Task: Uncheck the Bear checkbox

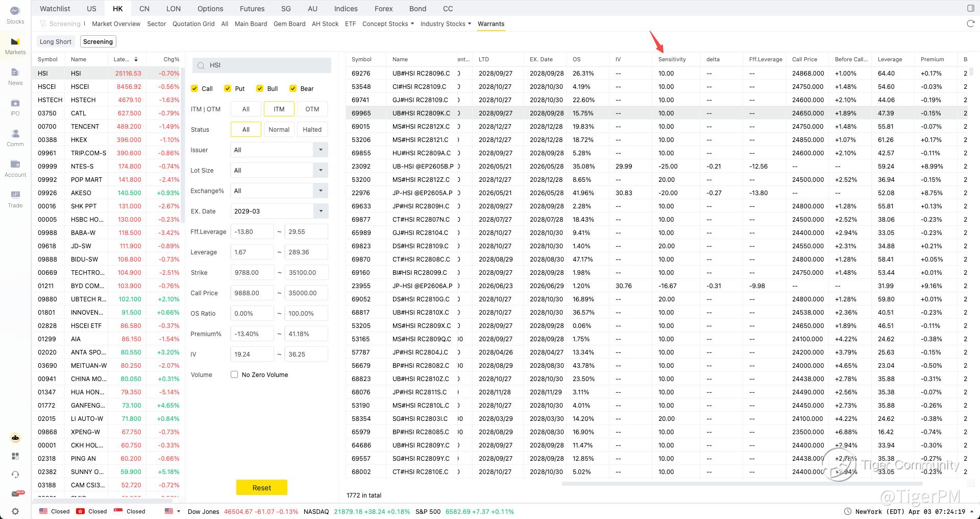Action: click(293, 88)
